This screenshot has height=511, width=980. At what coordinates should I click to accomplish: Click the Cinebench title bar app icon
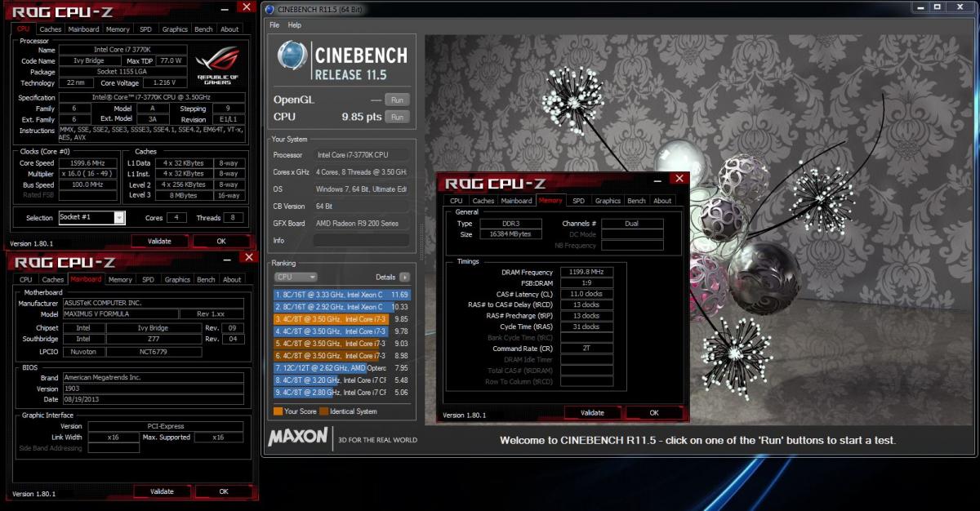(268, 9)
